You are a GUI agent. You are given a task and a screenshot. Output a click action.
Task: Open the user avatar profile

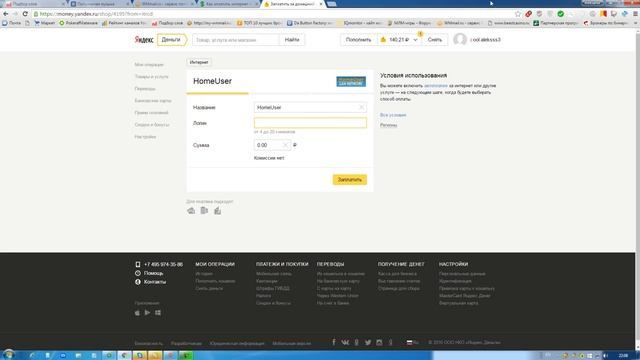coord(460,40)
